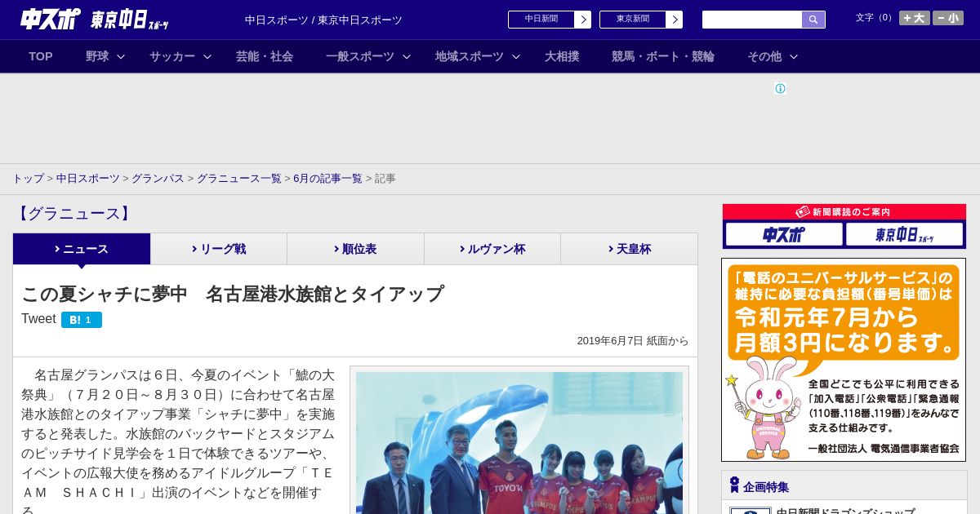
Task: Click the 新聞購読のご案内 header
Action: (x=844, y=212)
